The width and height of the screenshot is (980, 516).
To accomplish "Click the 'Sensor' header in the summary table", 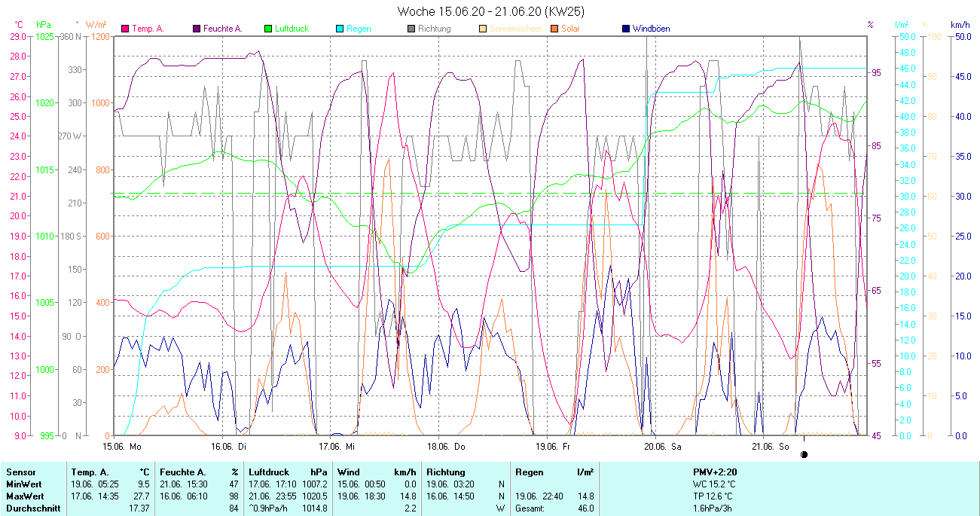I will 20,472.
